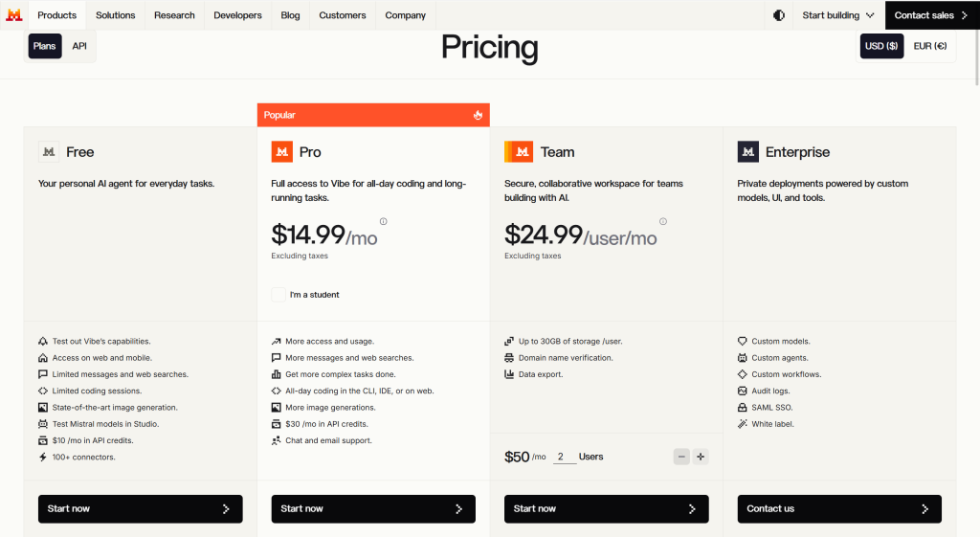
Task: Click the Team users number field
Action: (564, 457)
